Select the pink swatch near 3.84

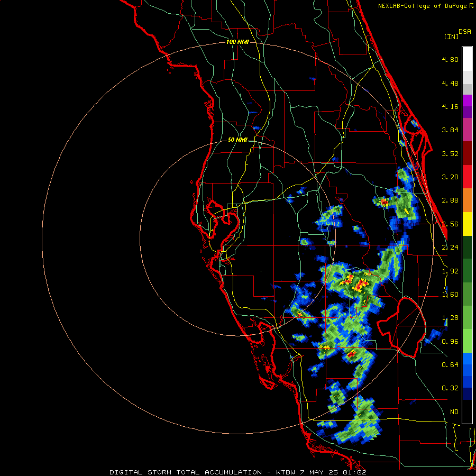tap(467, 130)
